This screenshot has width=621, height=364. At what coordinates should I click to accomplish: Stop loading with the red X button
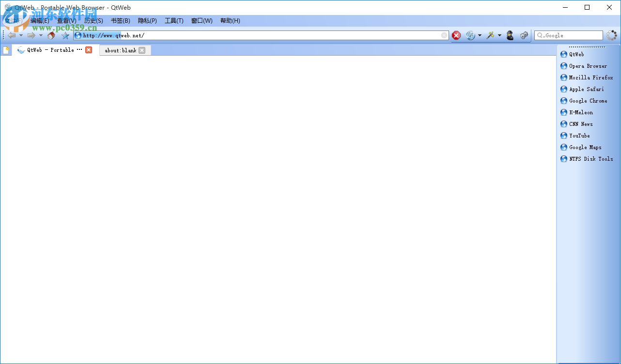click(456, 35)
